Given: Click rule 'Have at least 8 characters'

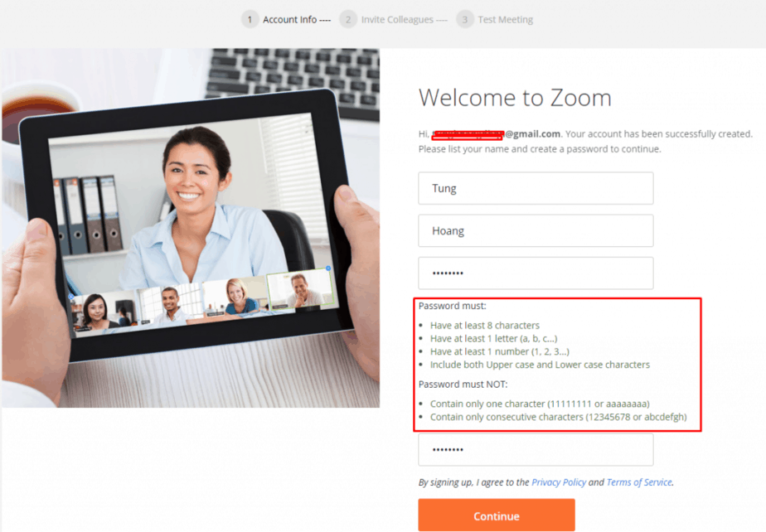Looking at the screenshot, I should pyautogui.click(x=485, y=326).
